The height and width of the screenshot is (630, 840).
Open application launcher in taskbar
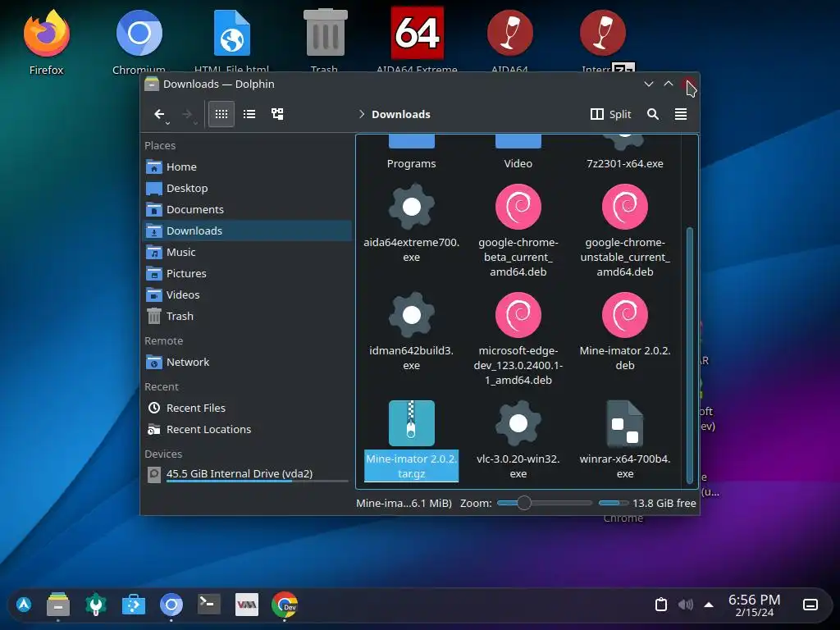click(24, 605)
